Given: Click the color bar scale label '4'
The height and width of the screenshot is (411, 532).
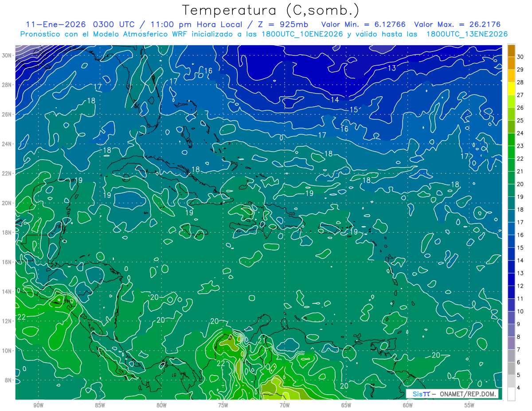Looking at the screenshot, I should pyautogui.click(x=518, y=388).
